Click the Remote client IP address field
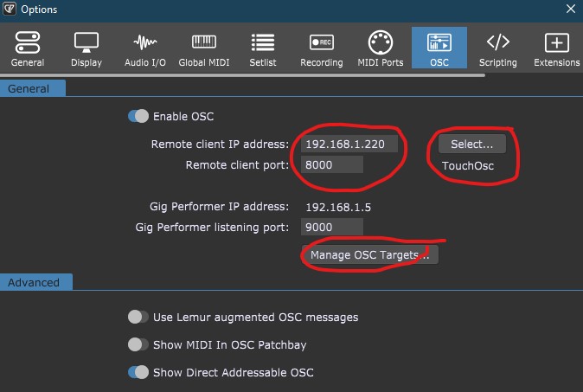583x392 pixels. coord(349,144)
